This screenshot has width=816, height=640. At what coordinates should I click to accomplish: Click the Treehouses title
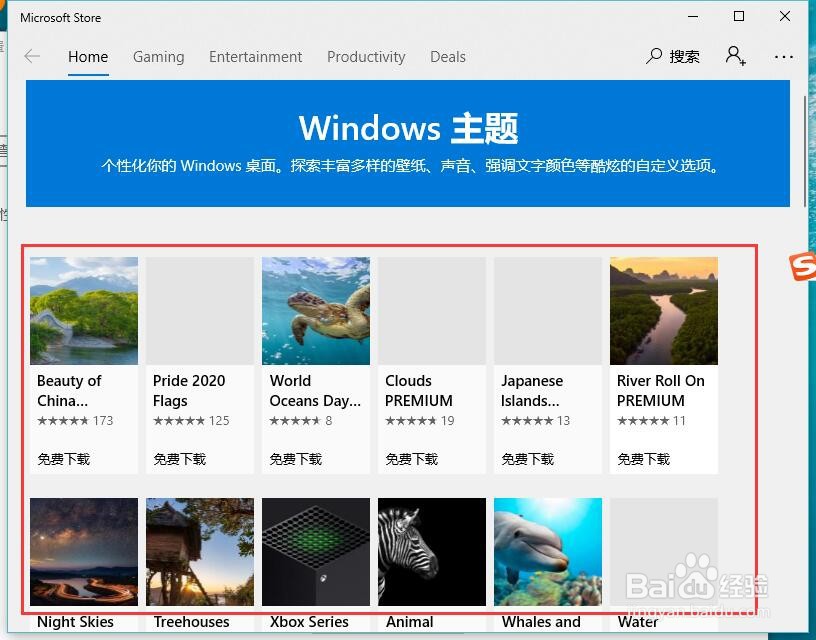(x=192, y=622)
